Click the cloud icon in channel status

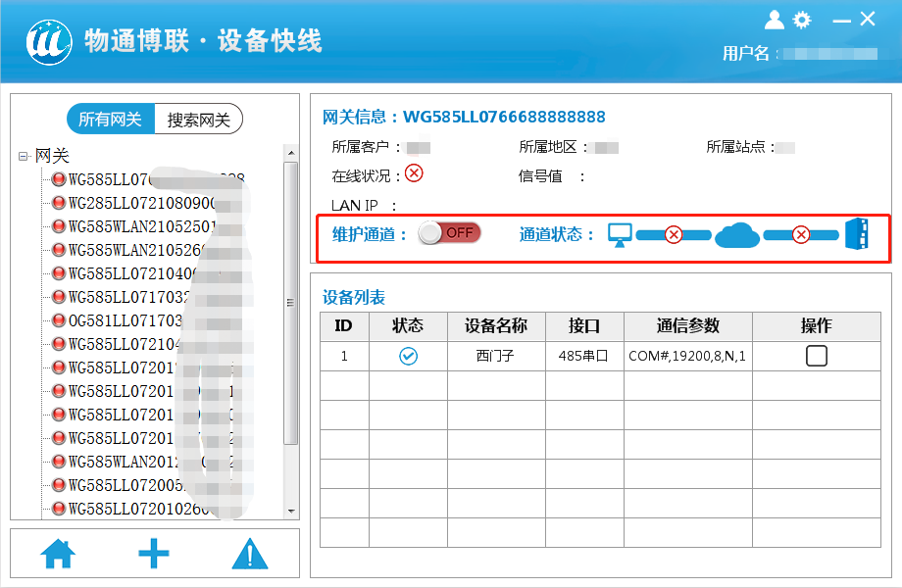[x=736, y=235]
